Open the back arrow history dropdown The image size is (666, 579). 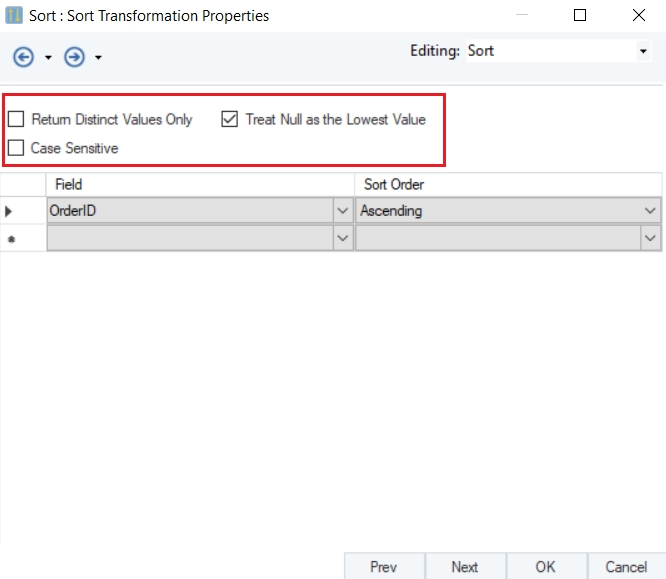48,58
